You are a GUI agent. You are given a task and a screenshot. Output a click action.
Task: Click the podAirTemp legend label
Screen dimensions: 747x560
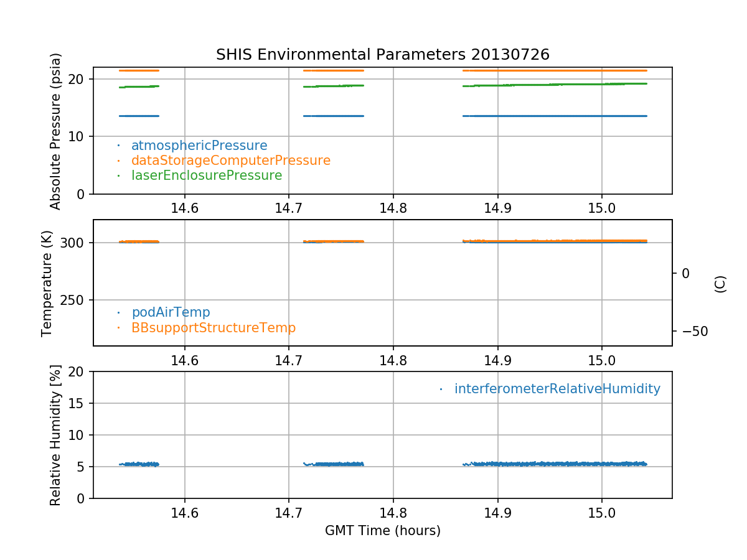point(171,312)
